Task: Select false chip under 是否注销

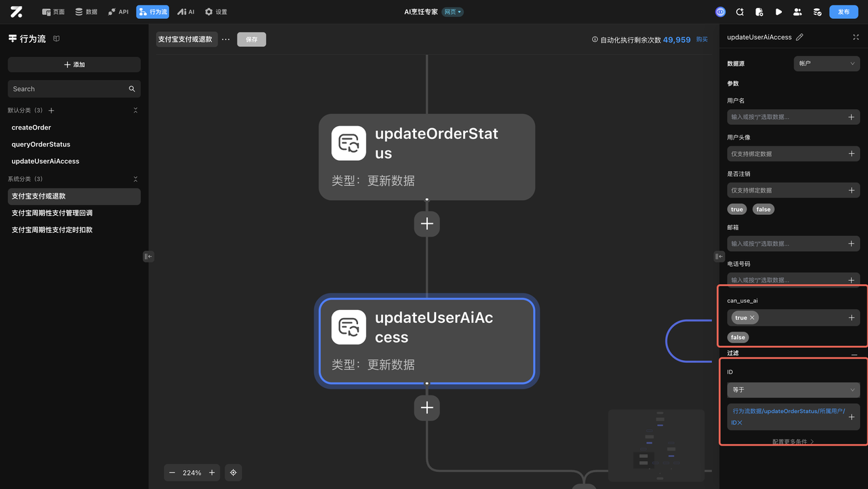Action: pos(764,210)
